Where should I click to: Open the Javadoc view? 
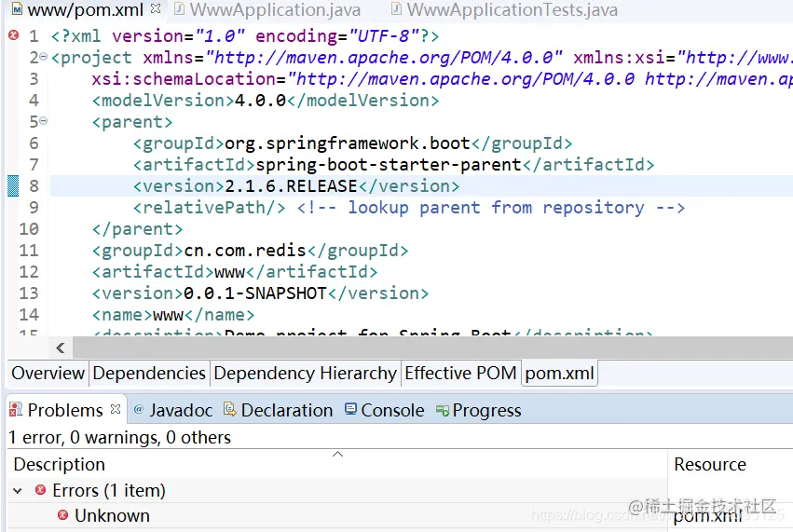(173, 410)
